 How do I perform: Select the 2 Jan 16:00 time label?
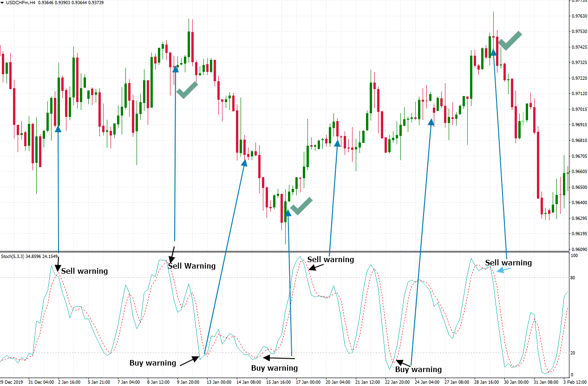[70, 382]
